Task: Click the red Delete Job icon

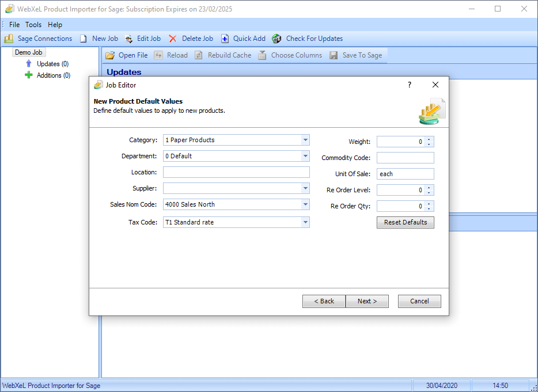Action: tap(173, 39)
